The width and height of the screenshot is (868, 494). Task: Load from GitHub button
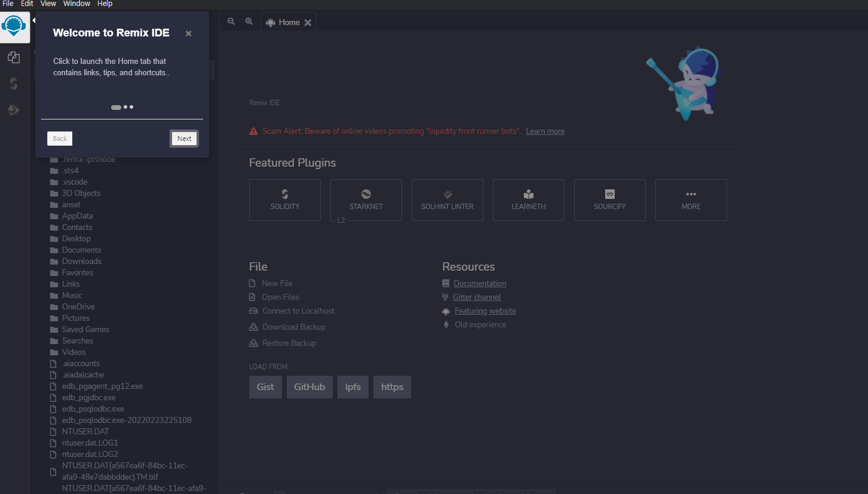(x=309, y=387)
